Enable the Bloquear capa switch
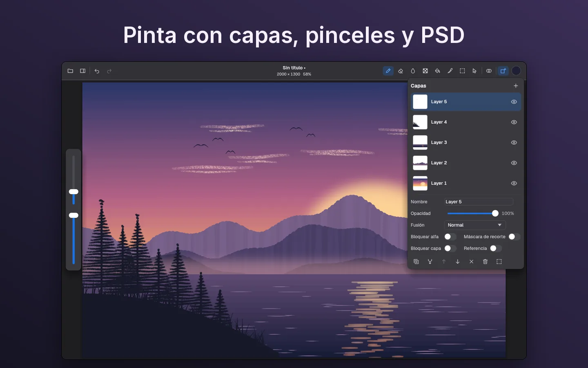This screenshot has height=368, width=588. tap(450, 249)
